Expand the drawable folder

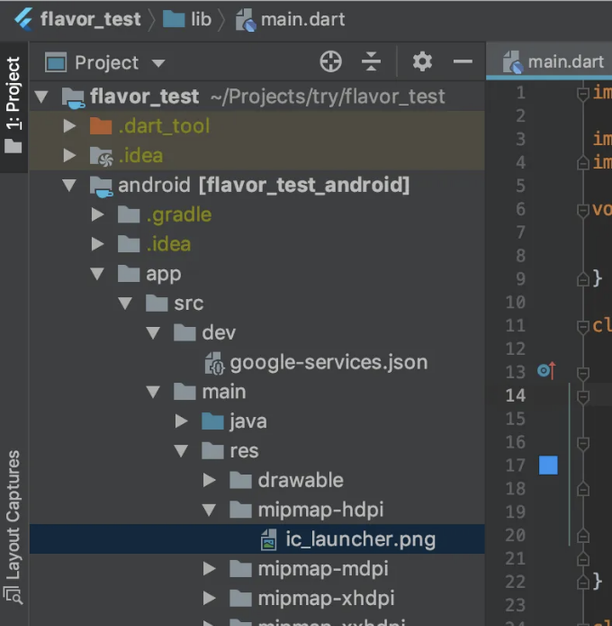pos(209,480)
